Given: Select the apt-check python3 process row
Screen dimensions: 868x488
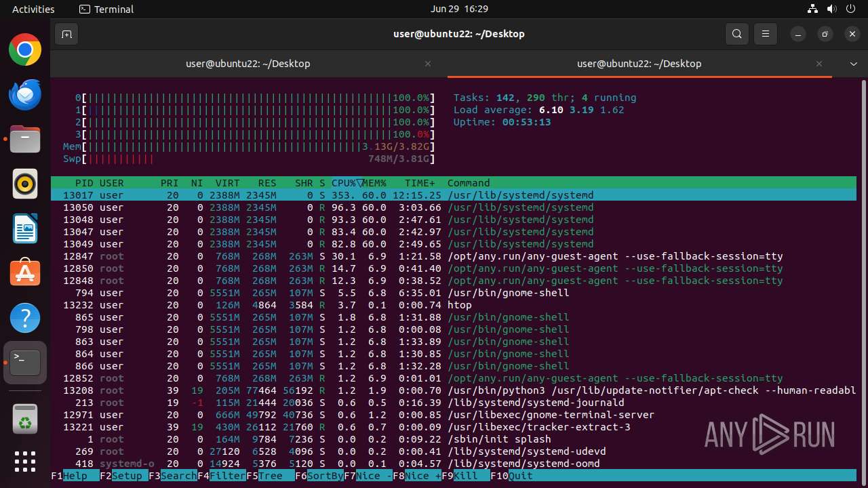Looking at the screenshot, I should pyautogui.click(x=454, y=390).
